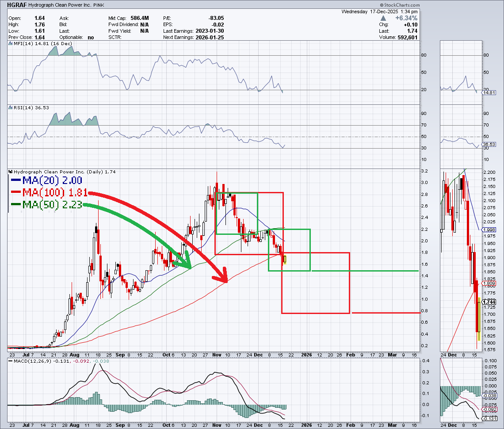
Task: Click the 1.809 moving average price tag
Action: pos(489,283)
